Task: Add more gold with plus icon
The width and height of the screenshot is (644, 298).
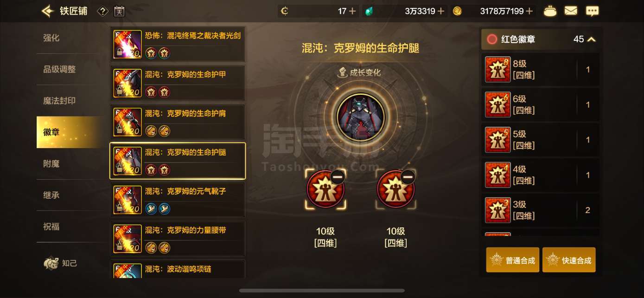Action: [529, 11]
